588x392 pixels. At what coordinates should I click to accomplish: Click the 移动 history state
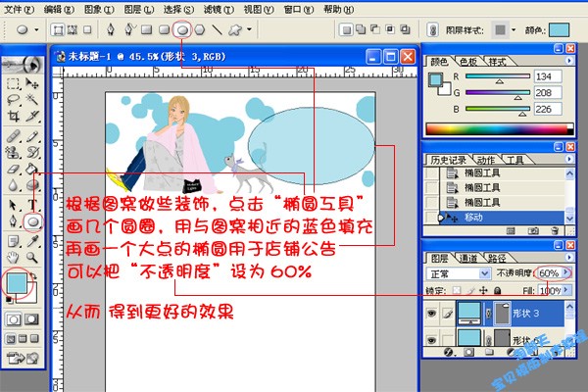(x=495, y=218)
